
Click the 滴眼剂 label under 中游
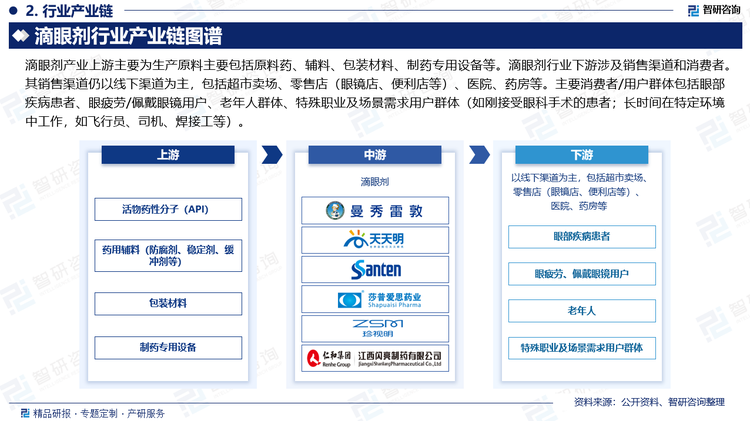(x=375, y=182)
